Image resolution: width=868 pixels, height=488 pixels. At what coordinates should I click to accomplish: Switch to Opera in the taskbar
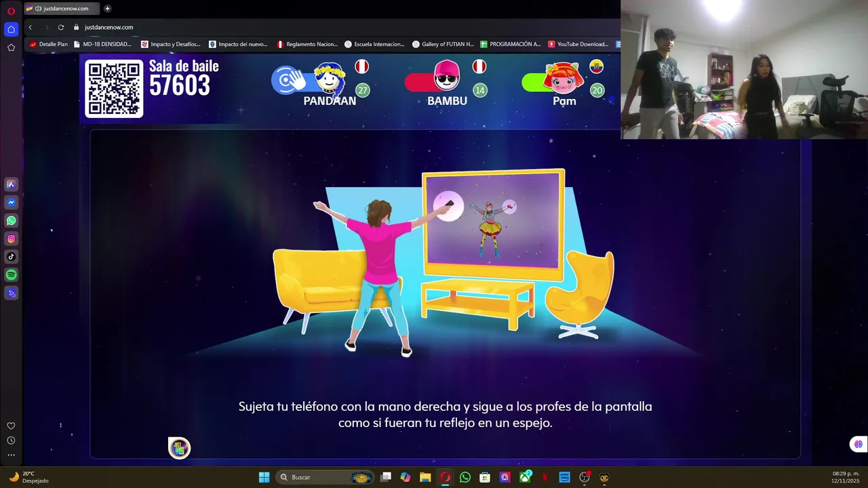pos(445,477)
